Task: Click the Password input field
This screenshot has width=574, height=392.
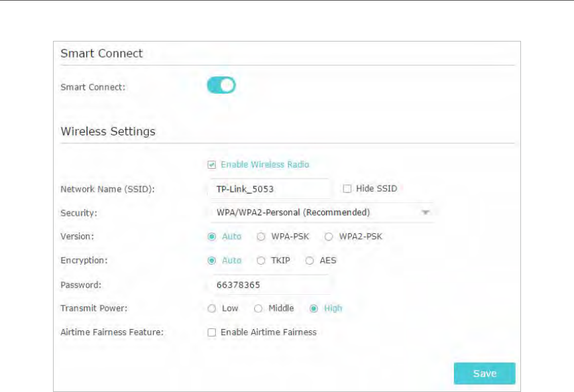Action: click(270, 285)
